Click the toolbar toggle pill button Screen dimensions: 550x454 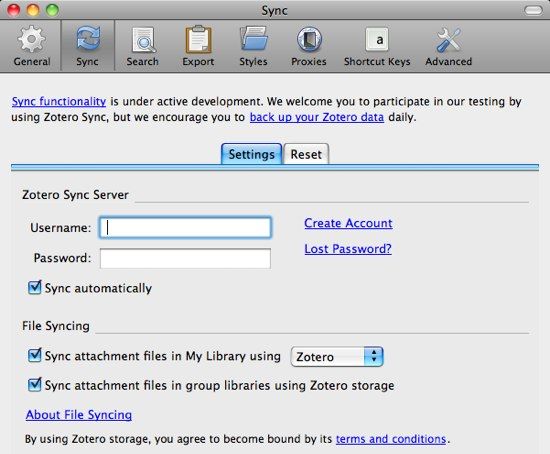coord(533,10)
